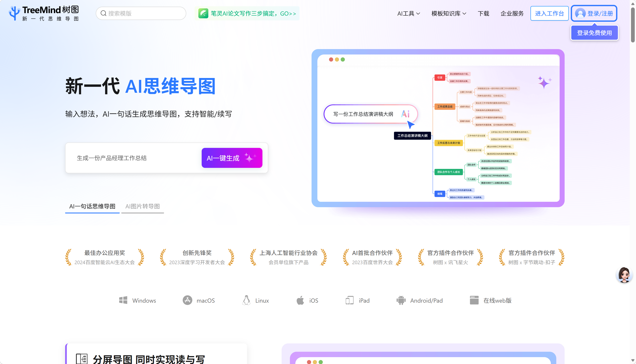Open the 笔灵AI论文写作 promotional link
This screenshot has width=636, height=364.
(247, 13)
